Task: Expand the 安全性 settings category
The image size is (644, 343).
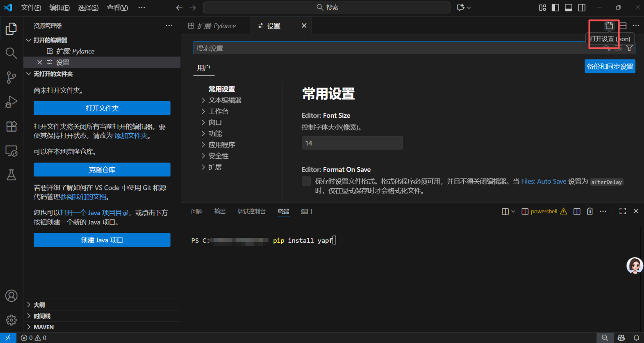Action: click(x=218, y=156)
